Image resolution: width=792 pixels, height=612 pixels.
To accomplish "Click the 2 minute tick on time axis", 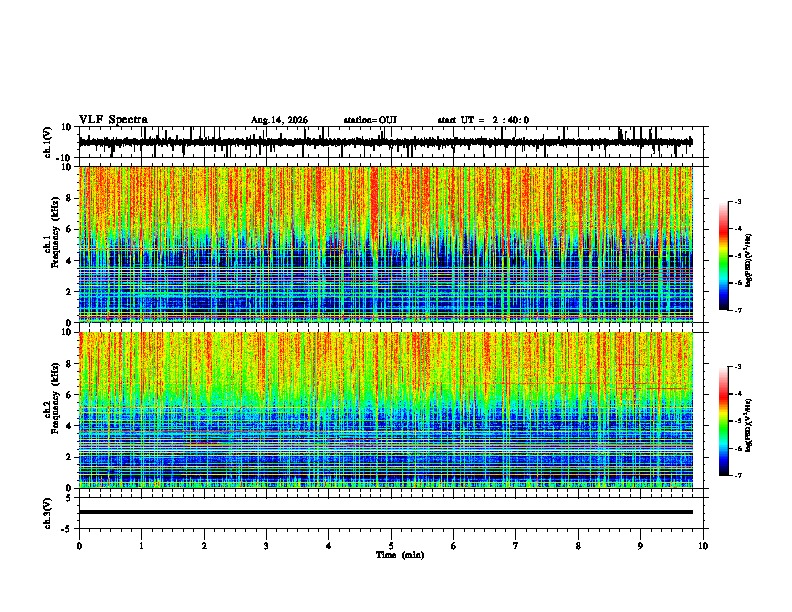I will pyautogui.click(x=204, y=546).
